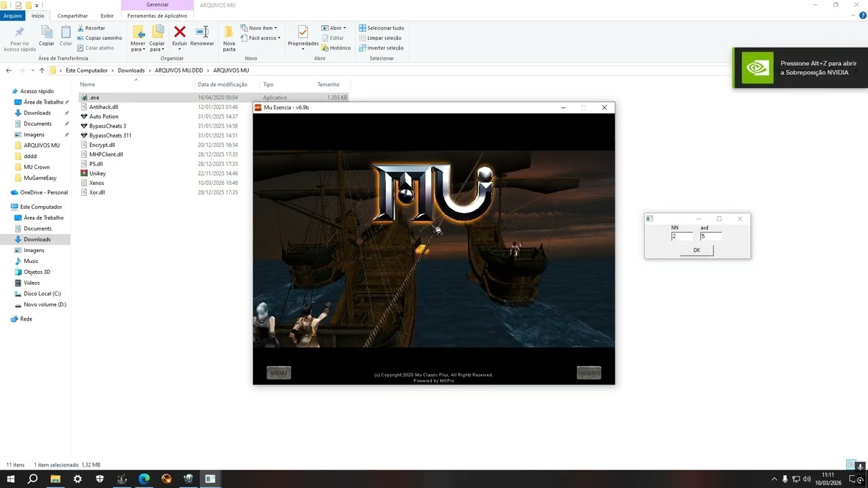Switch to the Exibir ribbon tab
868x488 pixels.
[x=107, y=16]
